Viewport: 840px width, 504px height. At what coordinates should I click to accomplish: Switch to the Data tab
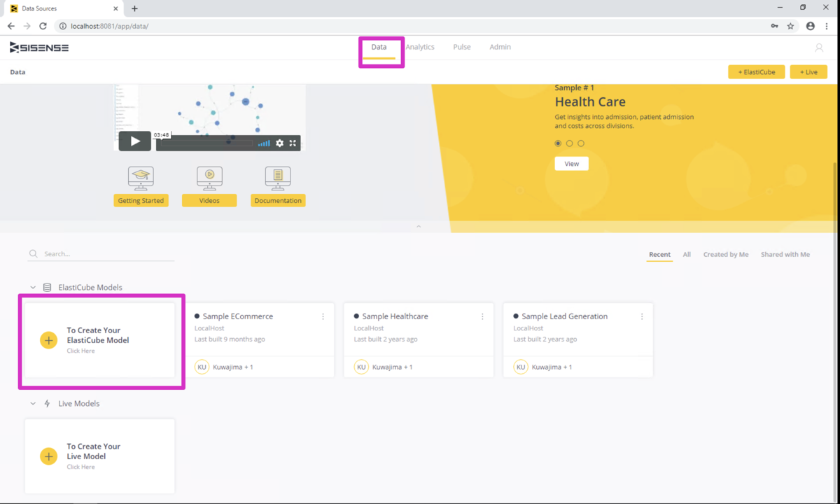[x=379, y=47]
